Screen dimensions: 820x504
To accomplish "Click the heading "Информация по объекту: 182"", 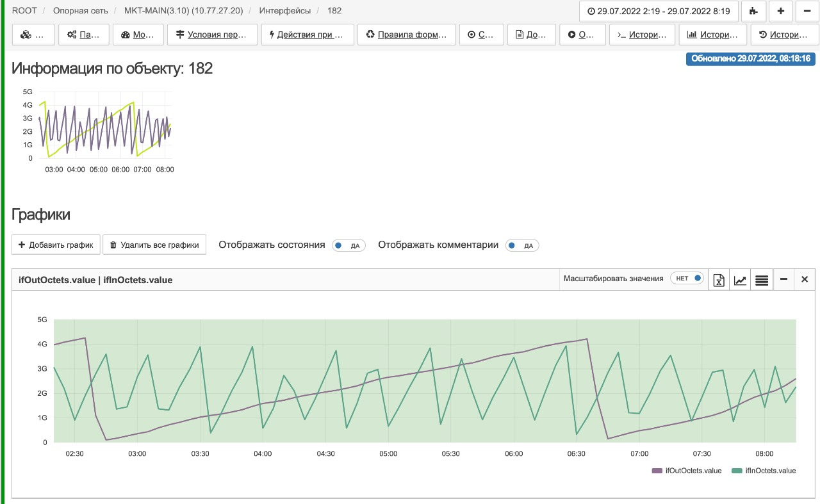I will point(112,69).
